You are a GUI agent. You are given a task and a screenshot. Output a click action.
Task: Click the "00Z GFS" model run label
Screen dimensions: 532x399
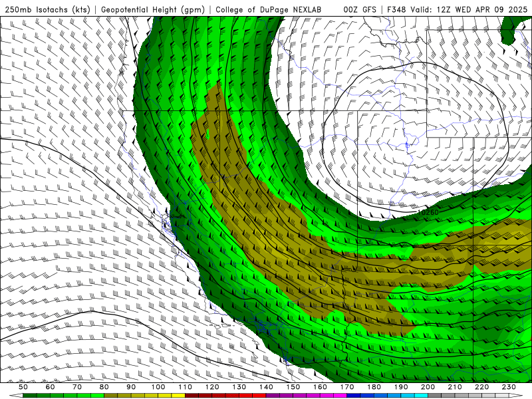coord(360,9)
